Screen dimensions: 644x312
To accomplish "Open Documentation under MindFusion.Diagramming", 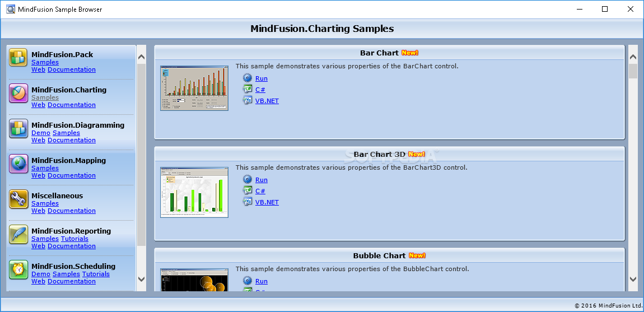I will pyautogui.click(x=72, y=140).
